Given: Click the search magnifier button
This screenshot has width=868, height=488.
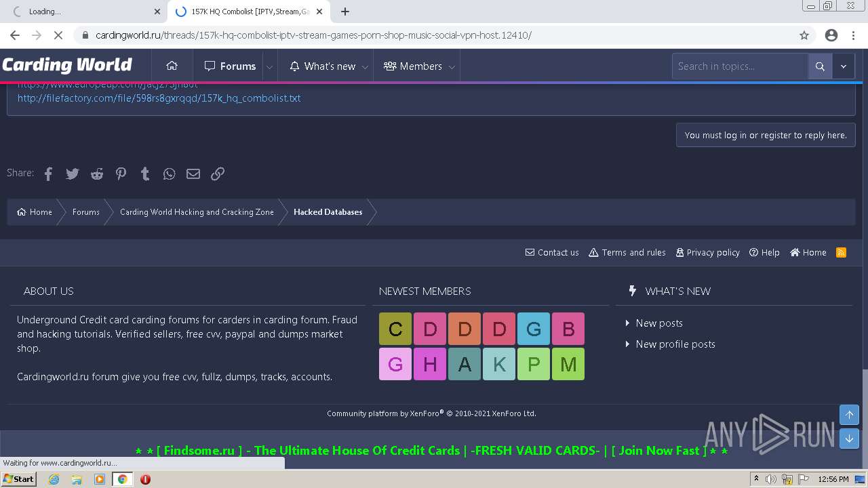Looking at the screenshot, I should point(820,66).
